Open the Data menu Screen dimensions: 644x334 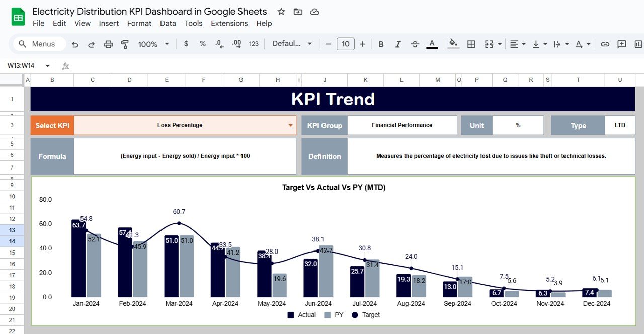coord(168,23)
